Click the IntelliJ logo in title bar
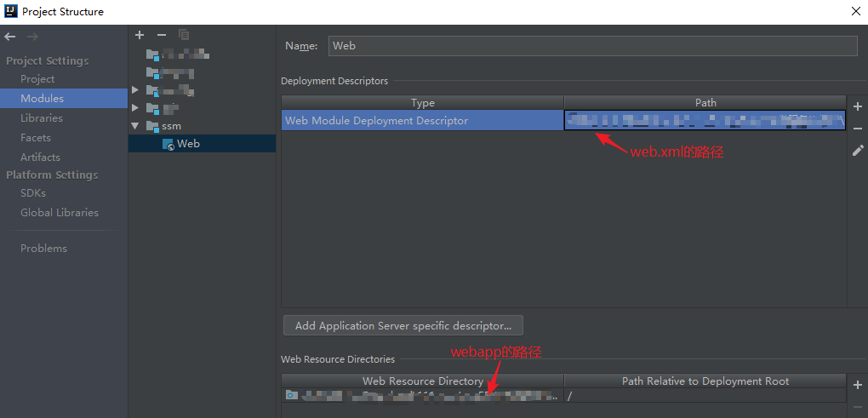 point(11,10)
